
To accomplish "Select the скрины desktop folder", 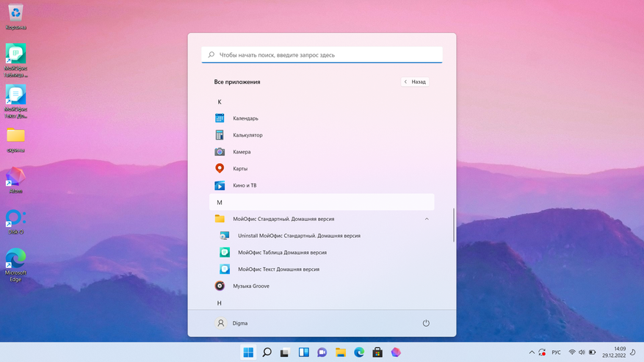I will (x=15, y=140).
